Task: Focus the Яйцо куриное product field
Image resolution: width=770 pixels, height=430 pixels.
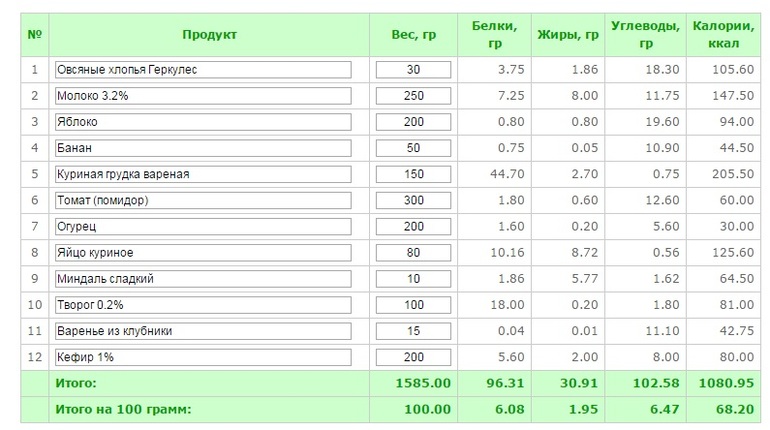Action: tap(205, 252)
